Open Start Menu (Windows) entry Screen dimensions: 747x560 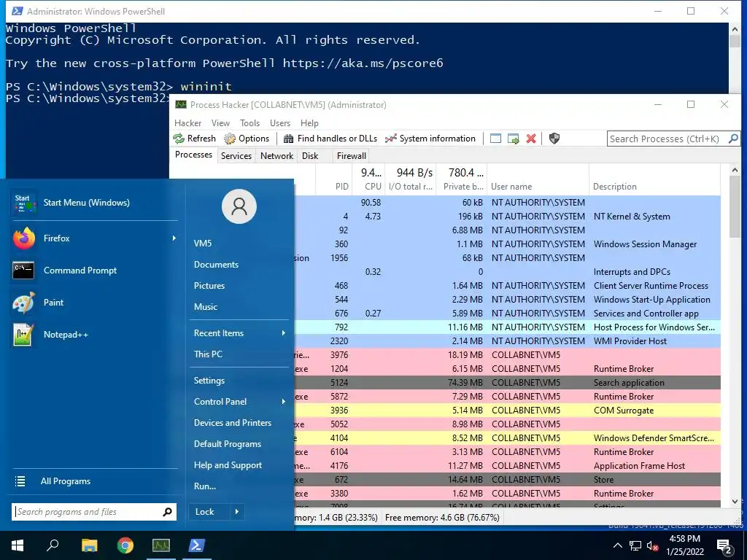94,203
